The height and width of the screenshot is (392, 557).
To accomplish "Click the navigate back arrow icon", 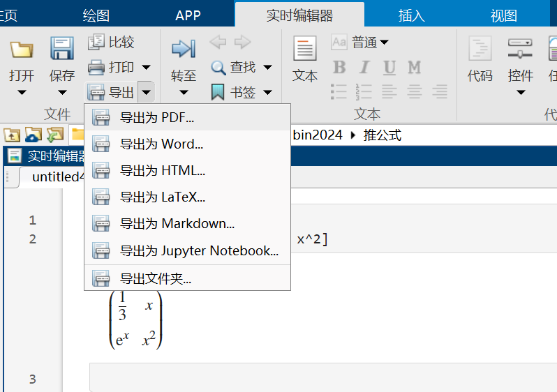I will 218,42.
